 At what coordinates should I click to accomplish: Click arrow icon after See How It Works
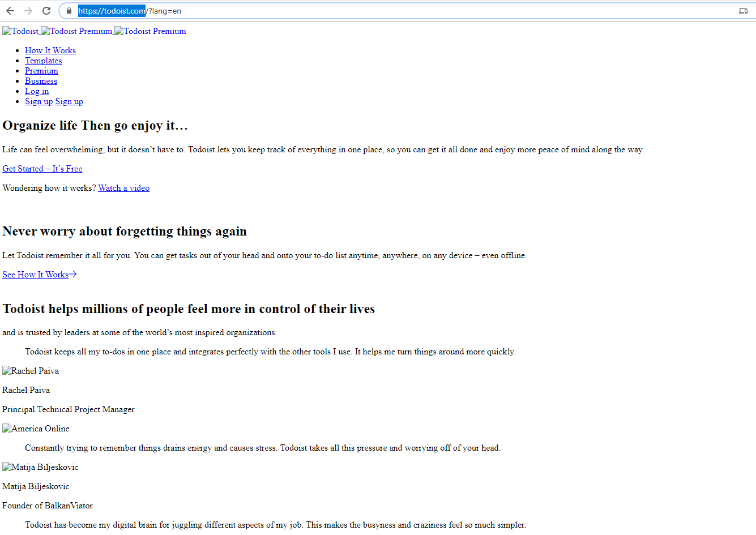click(x=72, y=275)
